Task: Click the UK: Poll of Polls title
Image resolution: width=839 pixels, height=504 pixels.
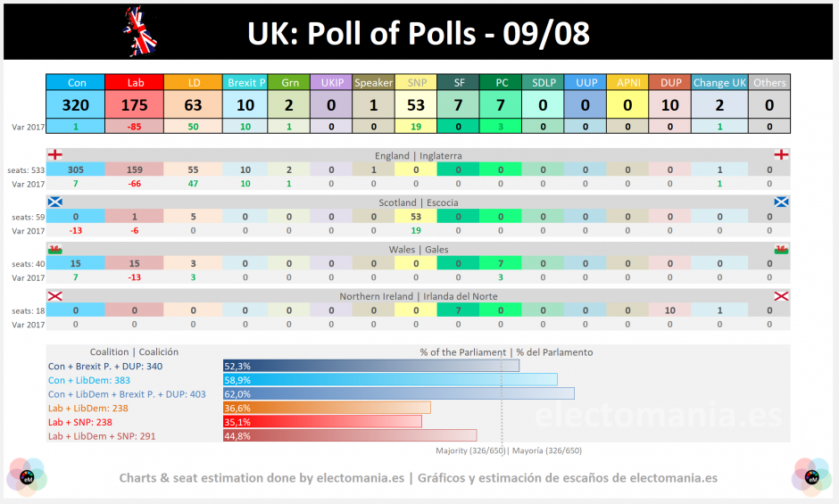Action: pyautogui.click(x=419, y=33)
